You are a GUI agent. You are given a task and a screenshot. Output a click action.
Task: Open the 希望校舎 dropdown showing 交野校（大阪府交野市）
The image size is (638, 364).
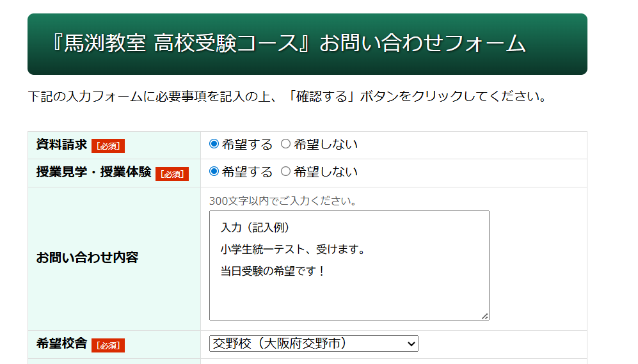coord(307,344)
